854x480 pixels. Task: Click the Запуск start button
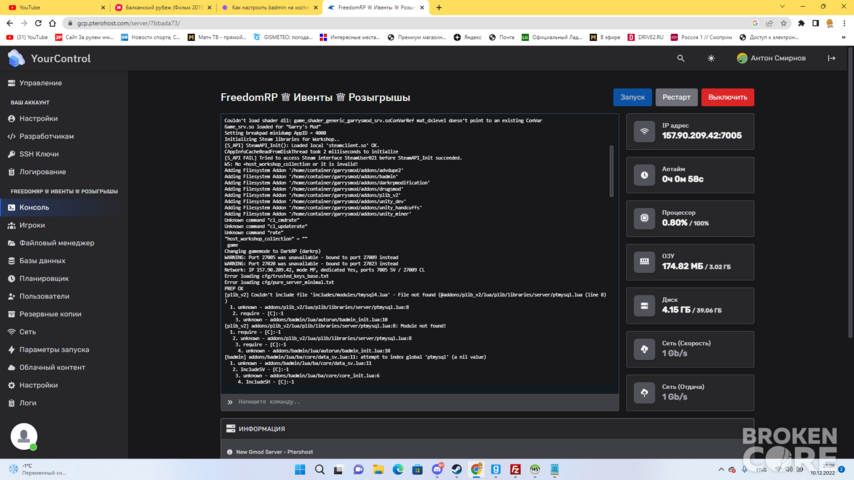coord(632,97)
